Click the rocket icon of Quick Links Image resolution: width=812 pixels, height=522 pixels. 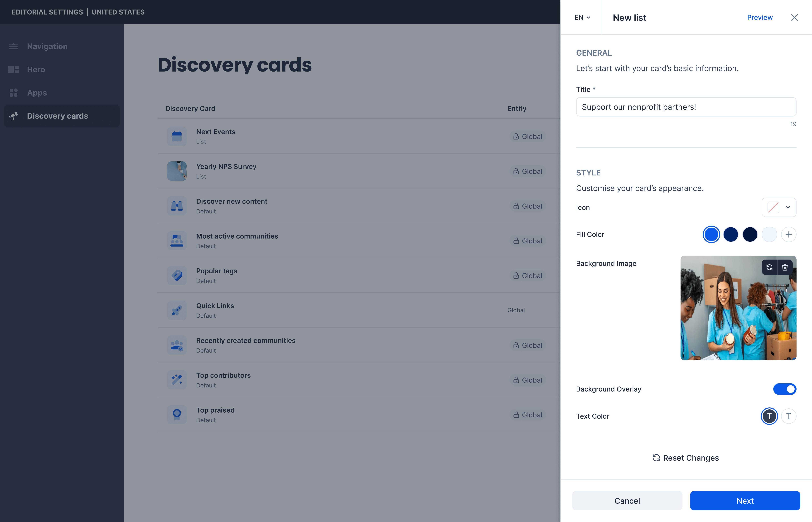click(177, 310)
